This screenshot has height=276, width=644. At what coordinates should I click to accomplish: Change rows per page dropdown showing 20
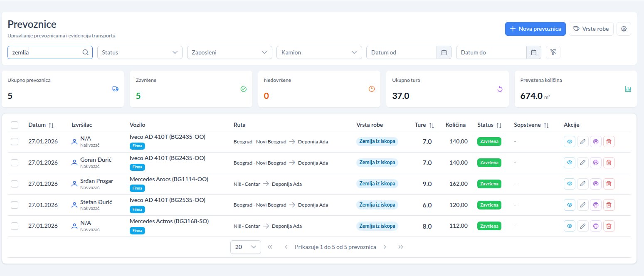click(246, 247)
